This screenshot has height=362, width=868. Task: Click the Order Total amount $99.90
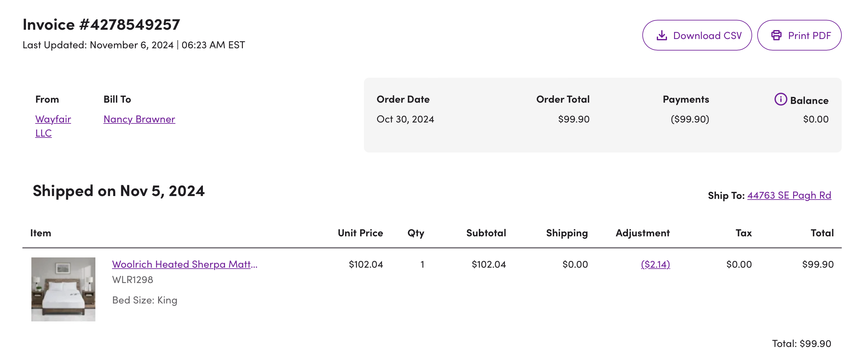(574, 119)
